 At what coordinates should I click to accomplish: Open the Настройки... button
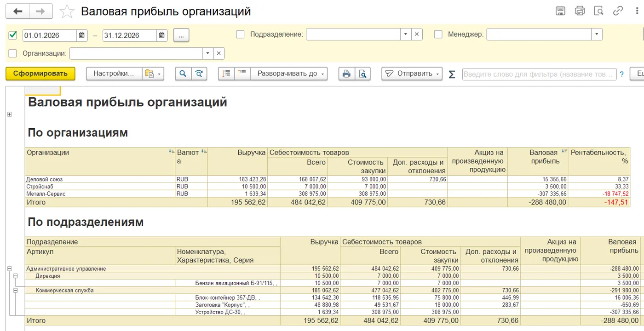coord(114,74)
